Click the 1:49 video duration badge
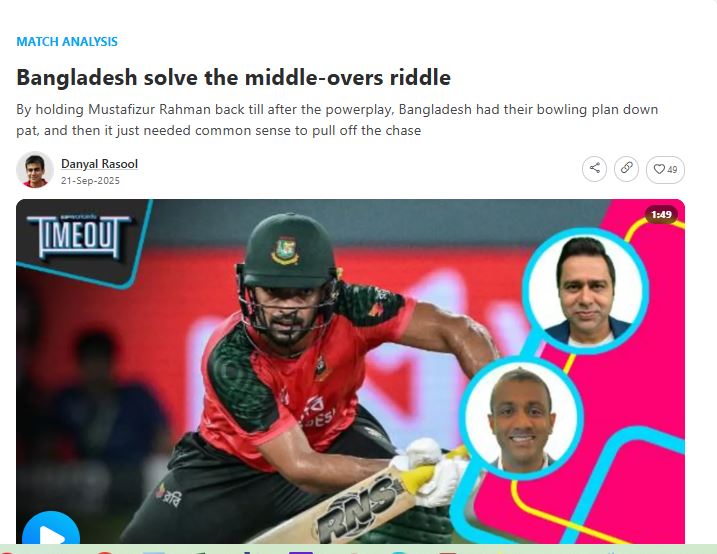The width and height of the screenshot is (717, 554). pos(661,214)
